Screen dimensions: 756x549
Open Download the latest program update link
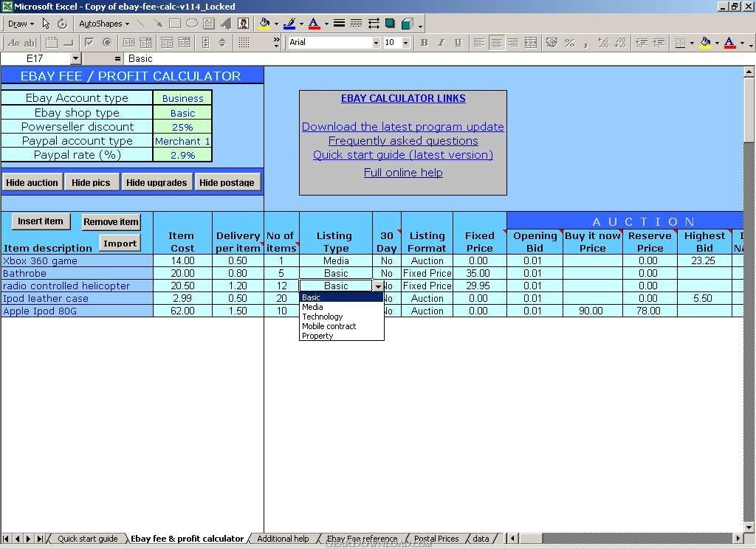pos(402,127)
